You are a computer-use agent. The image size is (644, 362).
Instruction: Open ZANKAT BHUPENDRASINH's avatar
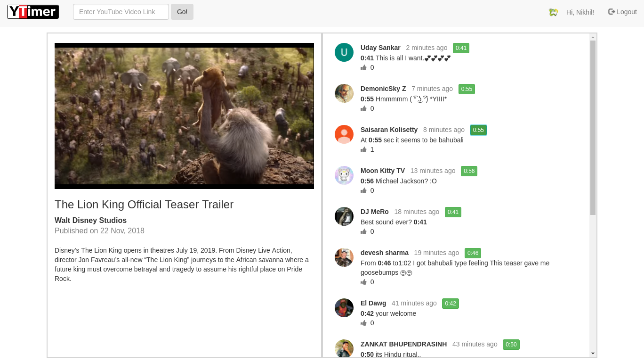(x=344, y=348)
